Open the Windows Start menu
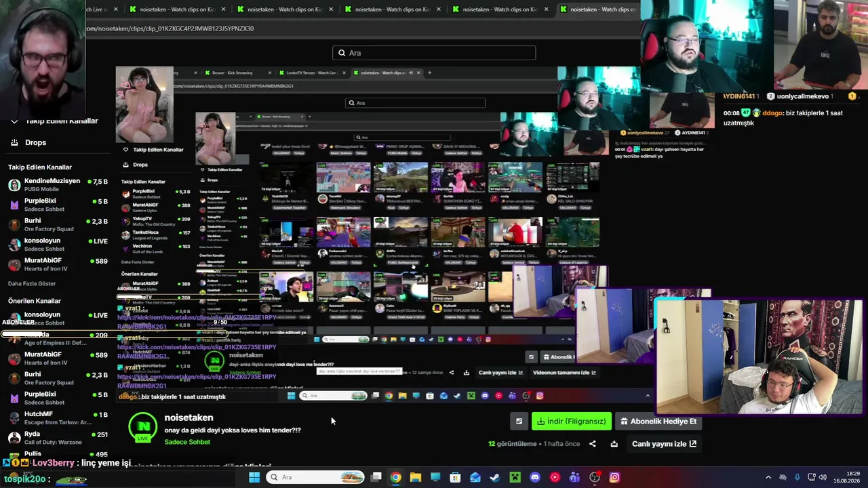This screenshot has width=868, height=488. (254, 477)
